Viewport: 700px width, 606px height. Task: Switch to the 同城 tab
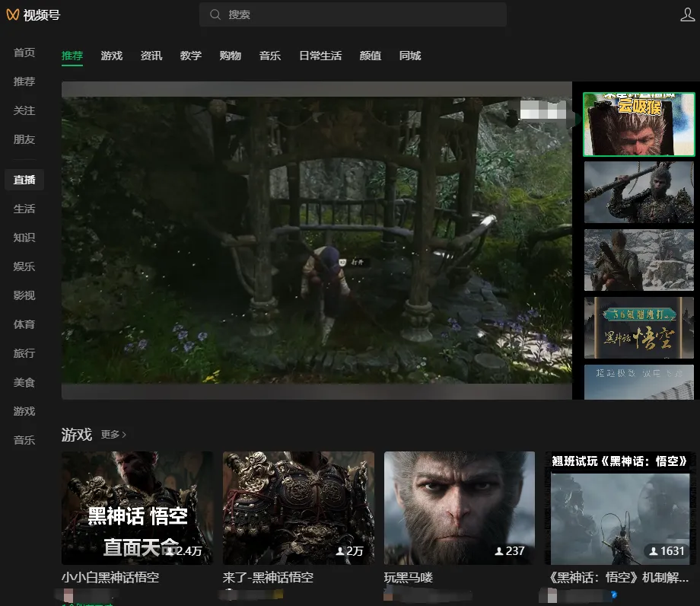coord(409,56)
